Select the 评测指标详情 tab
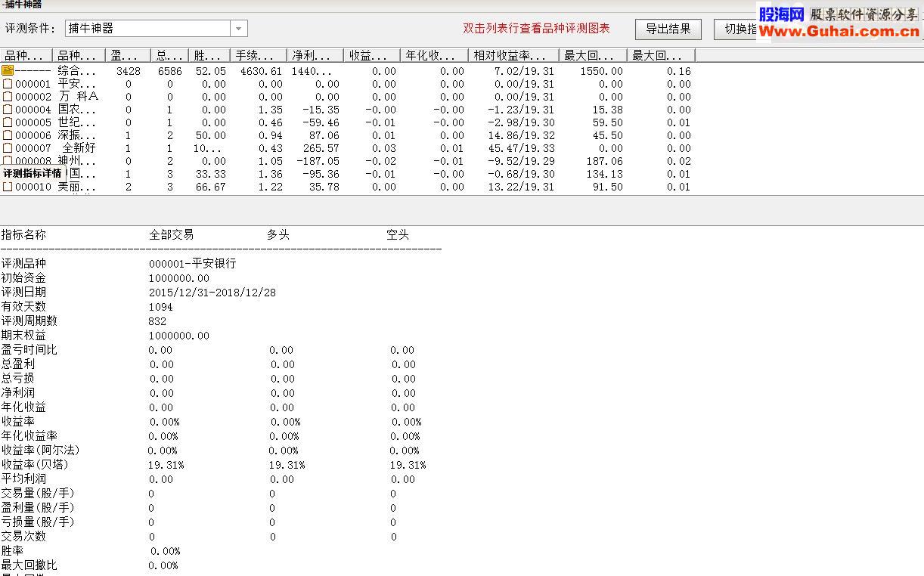 32,174
